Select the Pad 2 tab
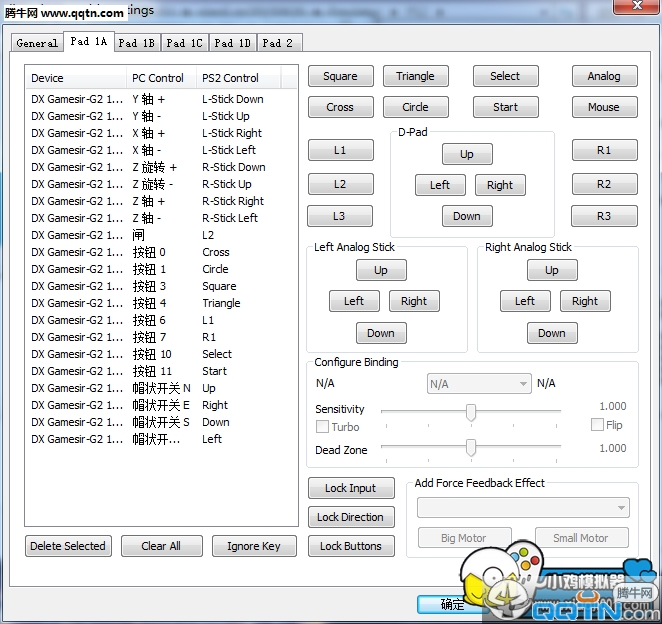Image resolution: width=662 pixels, height=624 pixels. click(278, 43)
